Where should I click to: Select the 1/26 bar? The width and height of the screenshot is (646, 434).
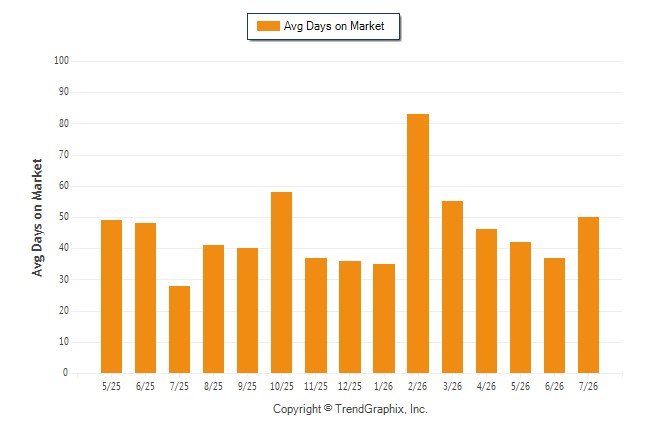pos(384,319)
